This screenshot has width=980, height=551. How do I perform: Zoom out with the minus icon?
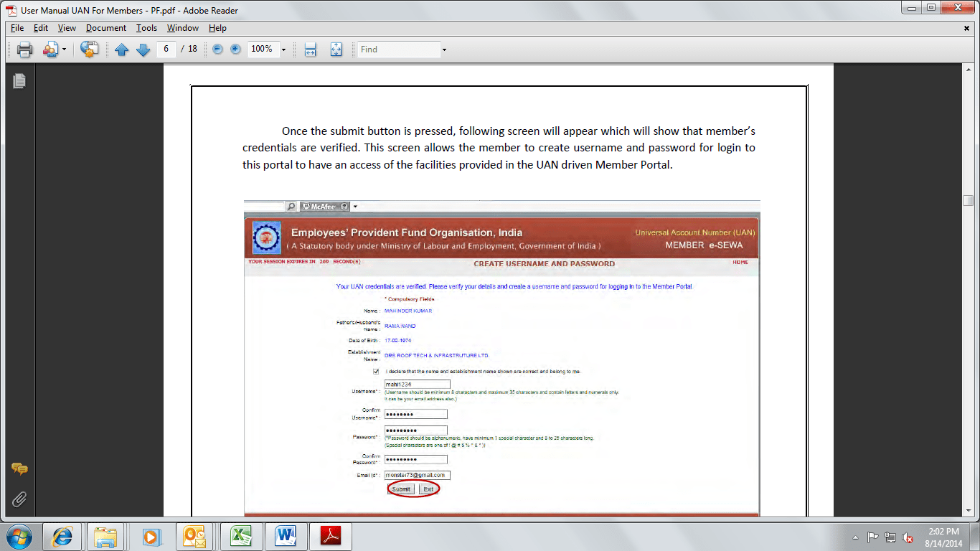pos(217,50)
